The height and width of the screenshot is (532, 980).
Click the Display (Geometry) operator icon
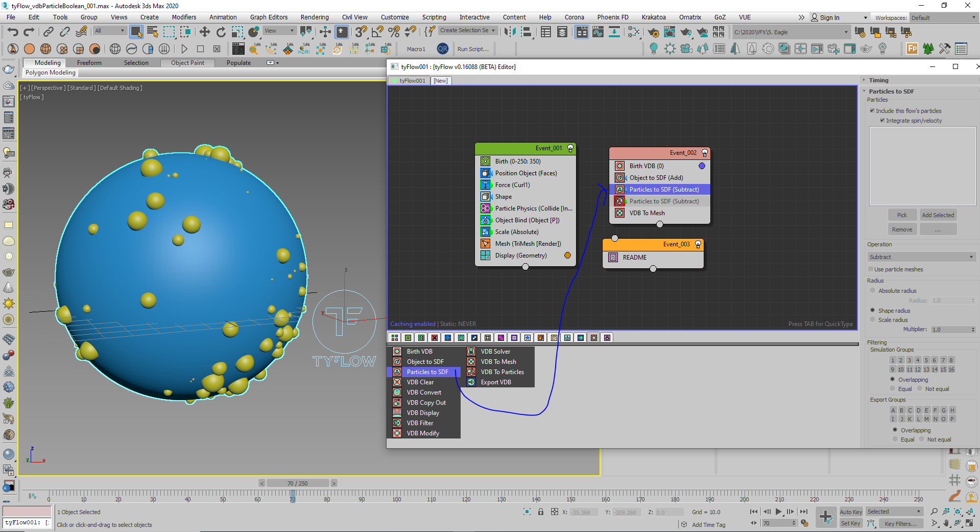click(485, 256)
